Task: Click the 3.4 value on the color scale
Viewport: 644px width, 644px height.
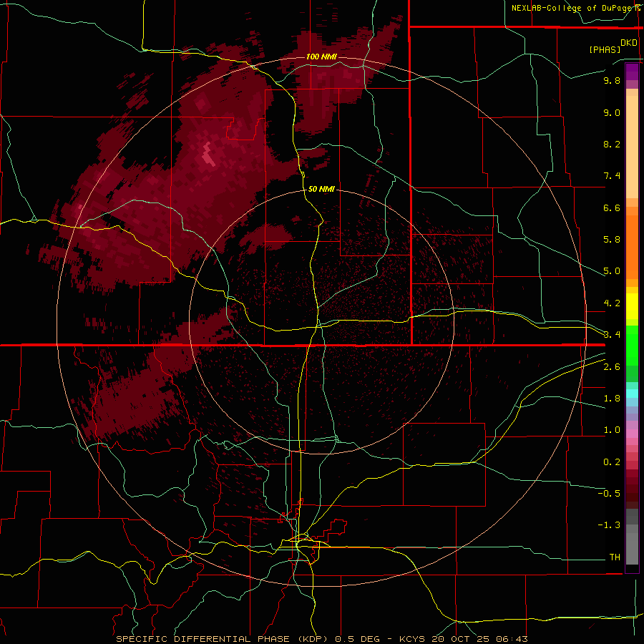Action: pos(612,335)
